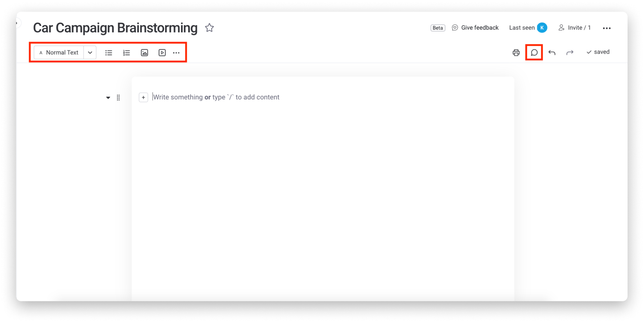This screenshot has width=644, height=323.
Task: Insert an image from the toolbar
Action: click(144, 53)
